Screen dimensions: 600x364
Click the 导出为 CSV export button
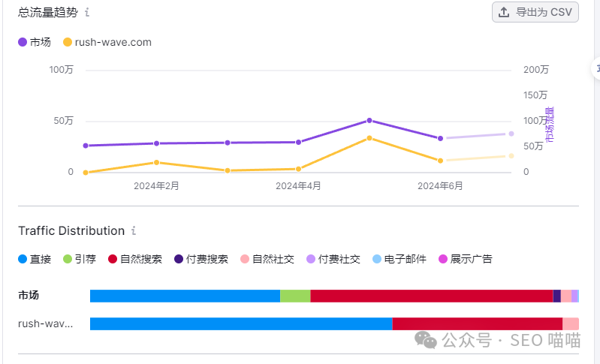[x=535, y=12]
